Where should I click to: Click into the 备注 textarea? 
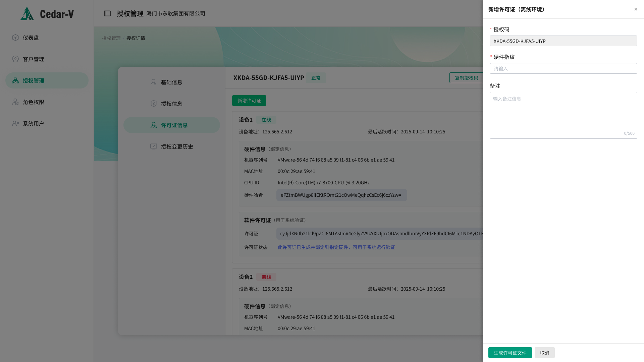point(563,115)
